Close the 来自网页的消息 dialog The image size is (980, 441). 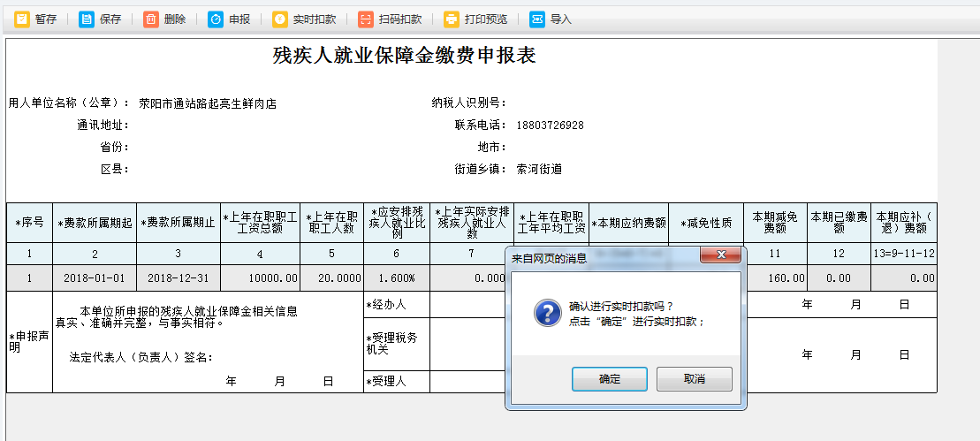coord(721,255)
